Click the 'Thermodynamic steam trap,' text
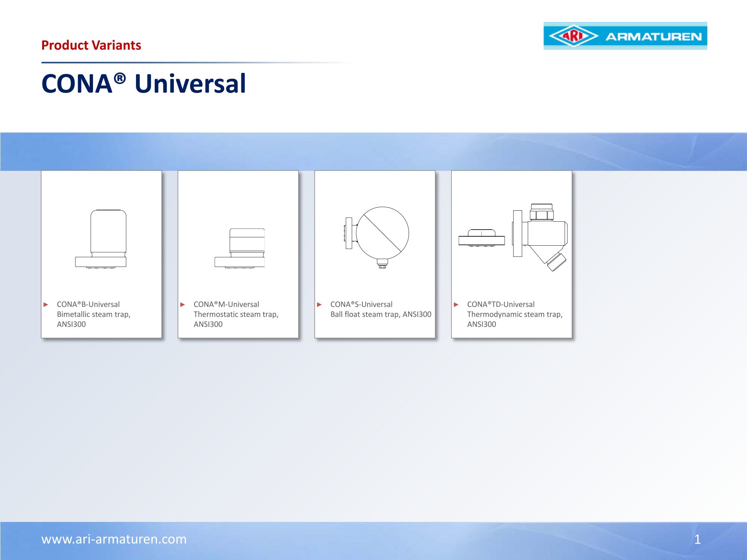The height and width of the screenshot is (560, 747). tap(515, 314)
